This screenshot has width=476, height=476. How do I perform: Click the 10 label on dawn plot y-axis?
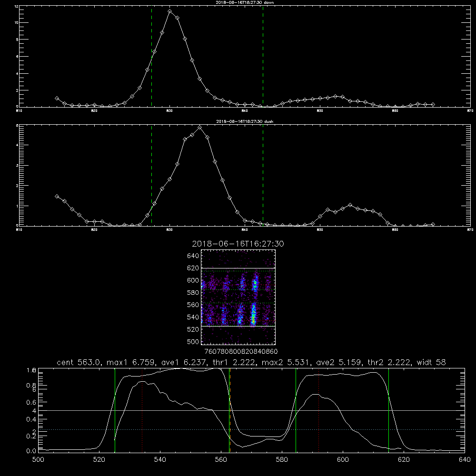[x=16, y=23]
